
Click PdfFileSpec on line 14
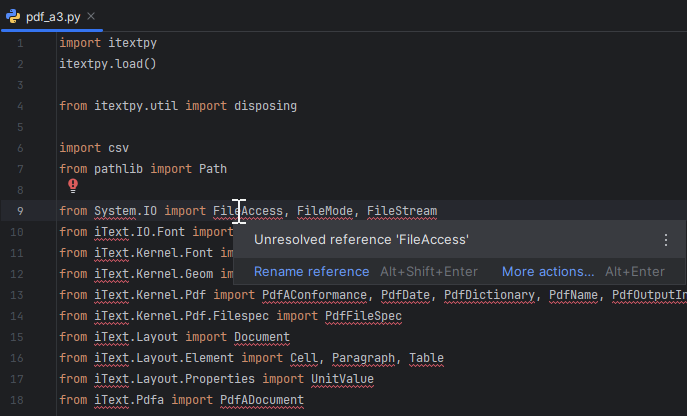coord(360,316)
